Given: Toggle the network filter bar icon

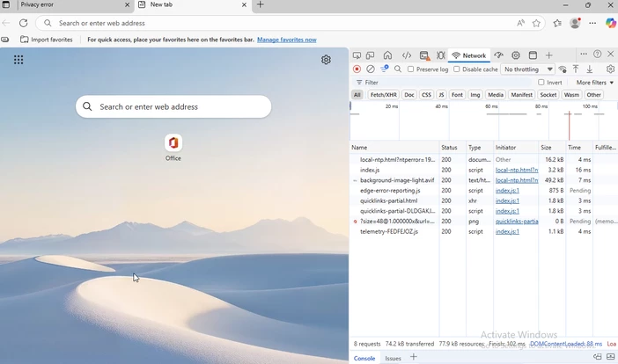Looking at the screenshot, I should click(385, 69).
